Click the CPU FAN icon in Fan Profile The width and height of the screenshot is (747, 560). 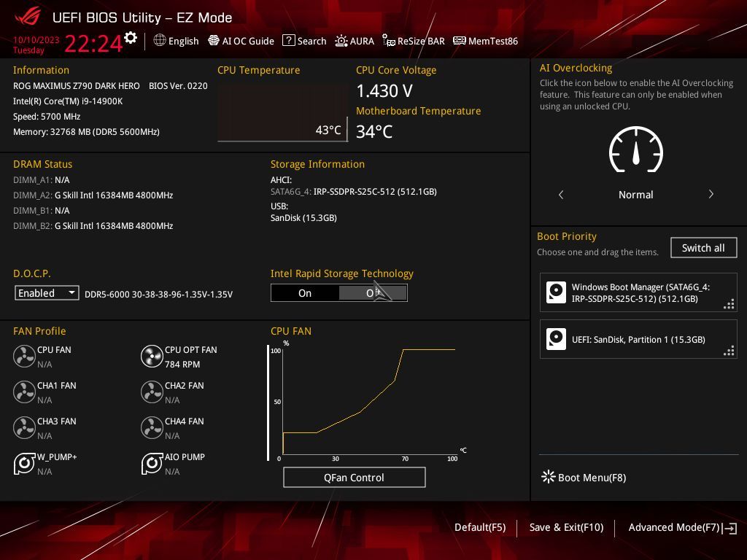coord(24,356)
